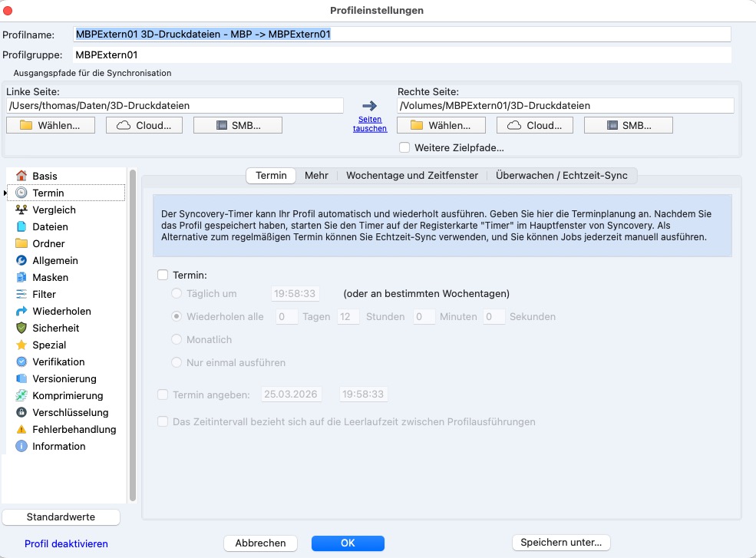Click the Basis house icon in sidebar

point(21,176)
